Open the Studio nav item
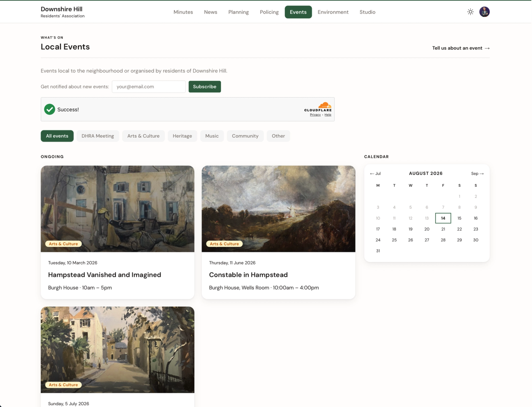The height and width of the screenshot is (407, 532). click(367, 12)
